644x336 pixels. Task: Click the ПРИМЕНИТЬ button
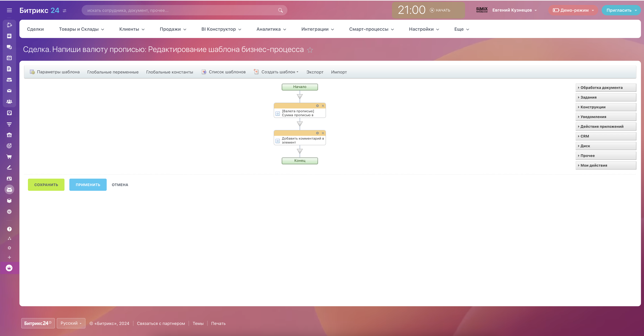pos(88,185)
